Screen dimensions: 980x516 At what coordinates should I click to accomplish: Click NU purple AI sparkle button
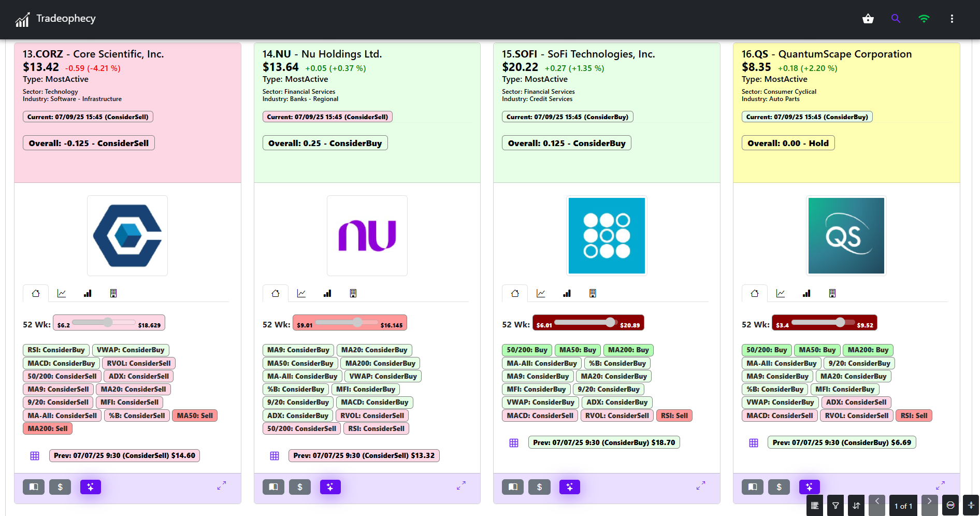(x=330, y=487)
